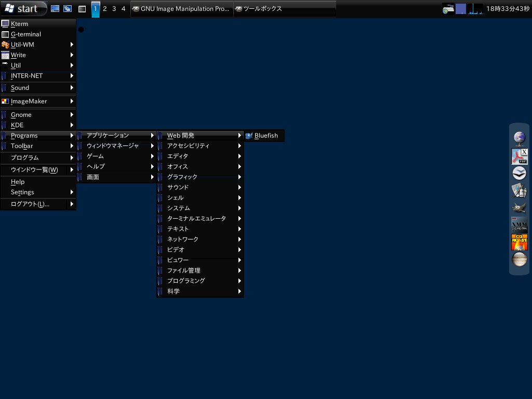Expand the グラフィック category submenu
532x399 pixels.
click(181, 177)
